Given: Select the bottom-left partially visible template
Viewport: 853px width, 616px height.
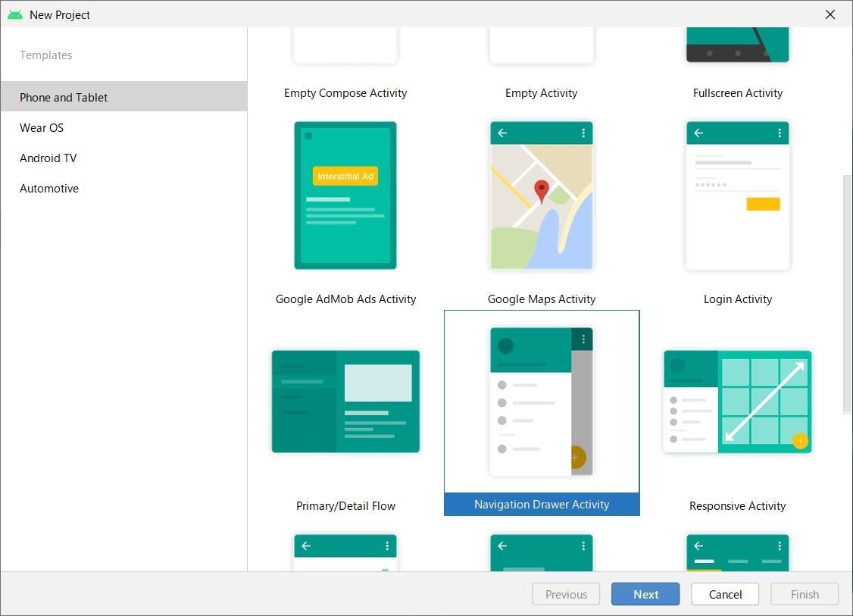Looking at the screenshot, I should (x=345, y=552).
